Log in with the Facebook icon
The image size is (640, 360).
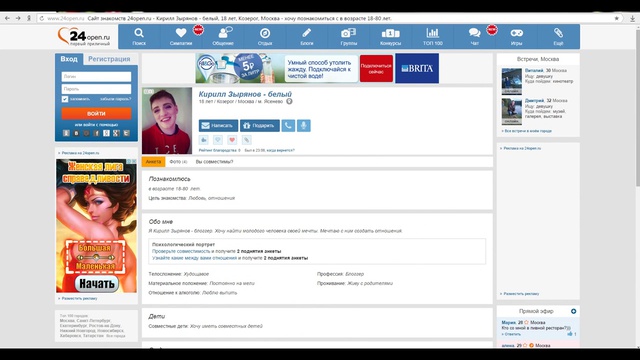point(96,133)
